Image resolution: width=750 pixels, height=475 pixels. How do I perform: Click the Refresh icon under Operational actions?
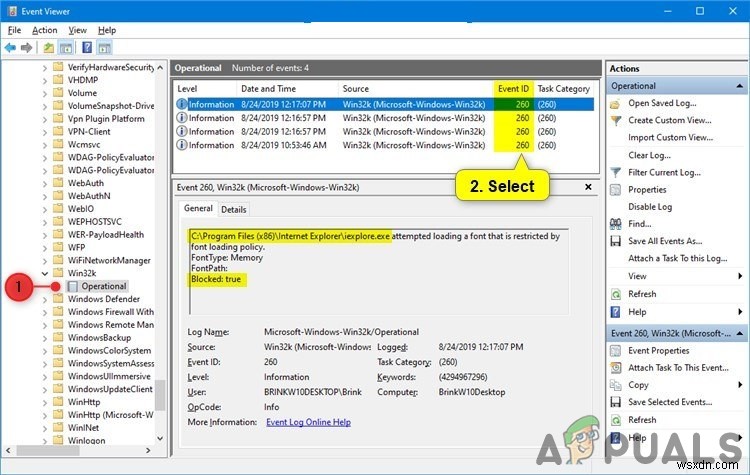click(x=616, y=294)
